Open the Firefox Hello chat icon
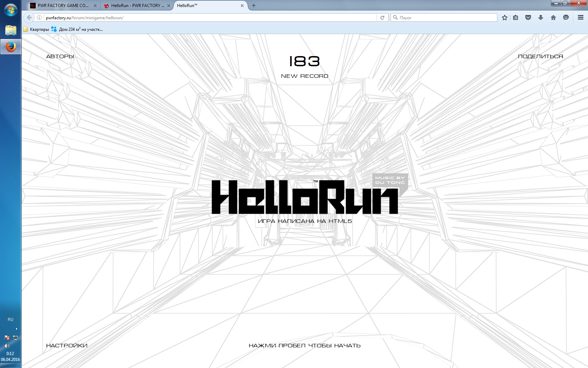This screenshot has height=368, width=588. 566,18
